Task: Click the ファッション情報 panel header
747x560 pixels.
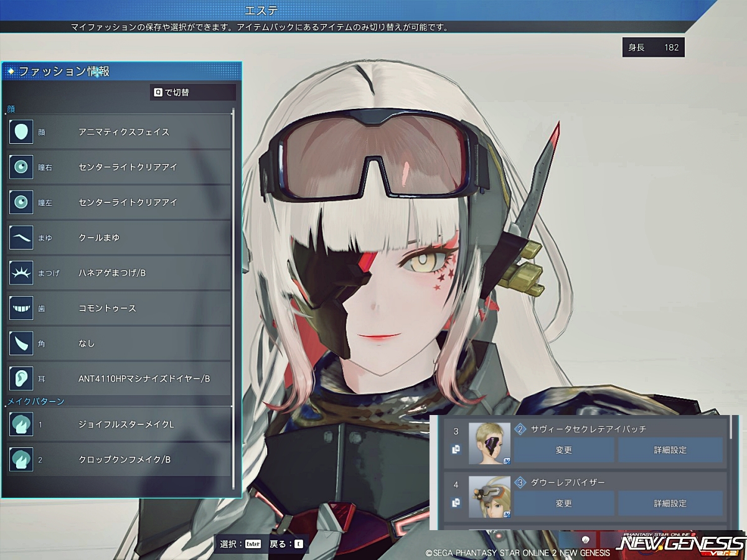Action: pos(121,71)
